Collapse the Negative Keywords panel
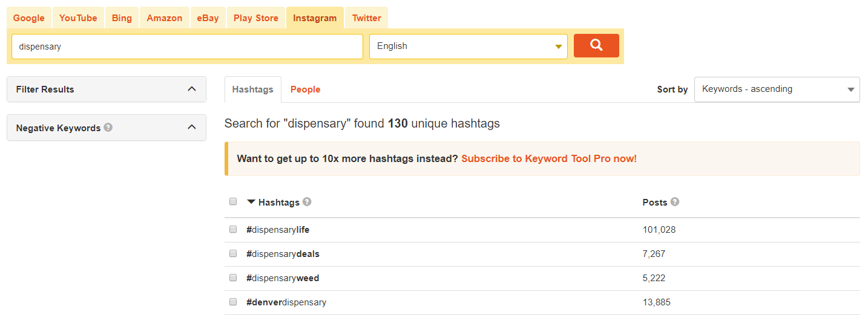The width and height of the screenshot is (868, 315). coord(192,128)
